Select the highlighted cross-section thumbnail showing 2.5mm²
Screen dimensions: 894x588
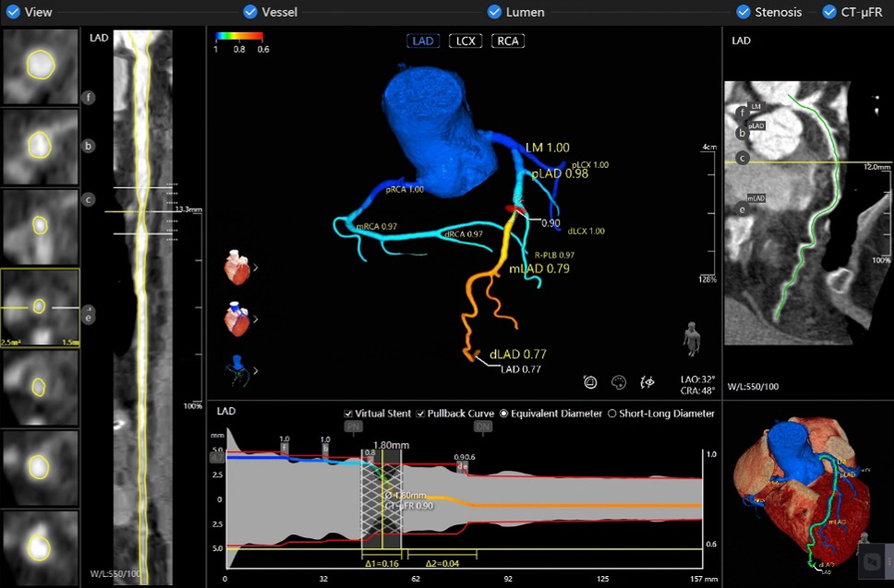(41, 307)
